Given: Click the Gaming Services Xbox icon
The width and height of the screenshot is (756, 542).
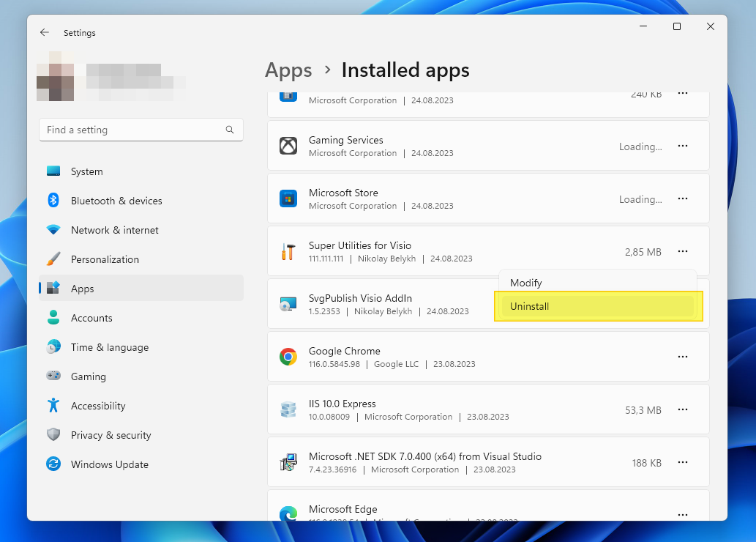Looking at the screenshot, I should pos(288,146).
